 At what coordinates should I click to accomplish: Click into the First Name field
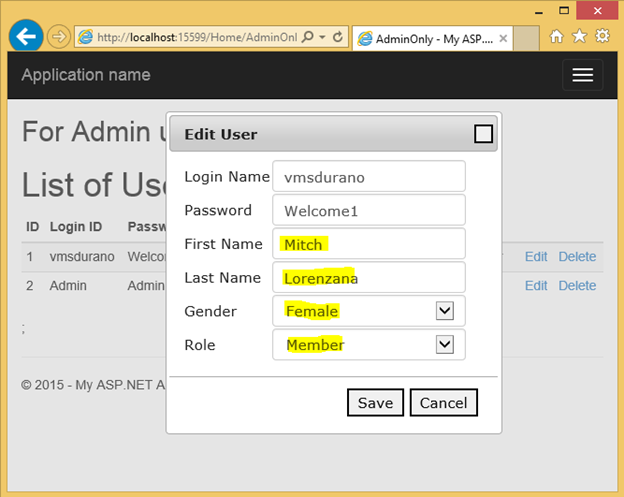(x=368, y=244)
